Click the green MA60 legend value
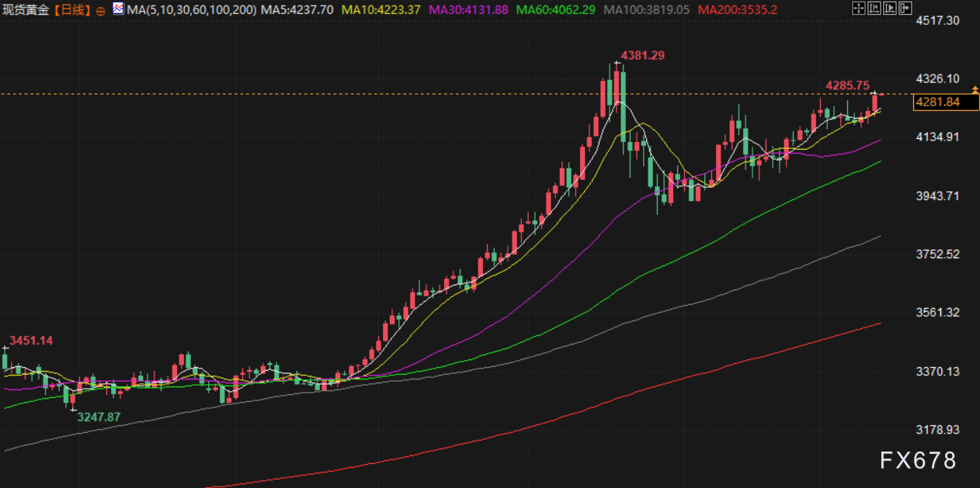Image resolution: width=980 pixels, height=488 pixels. click(x=555, y=10)
